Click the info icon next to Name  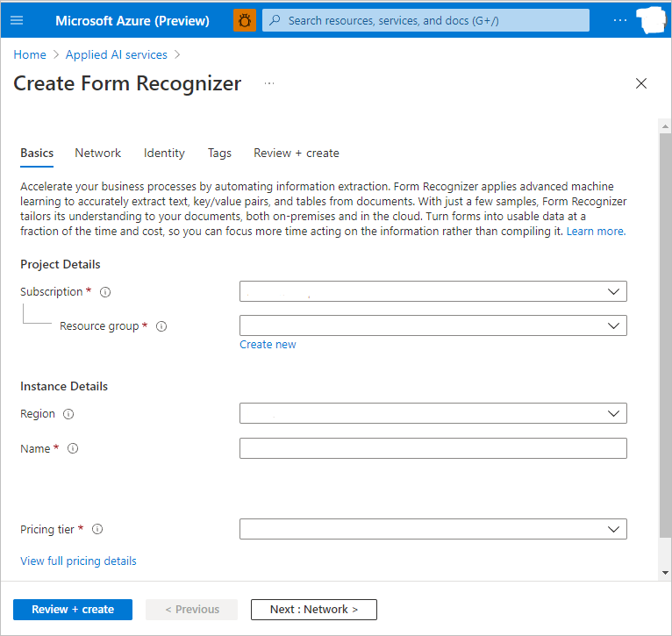[x=73, y=448]
